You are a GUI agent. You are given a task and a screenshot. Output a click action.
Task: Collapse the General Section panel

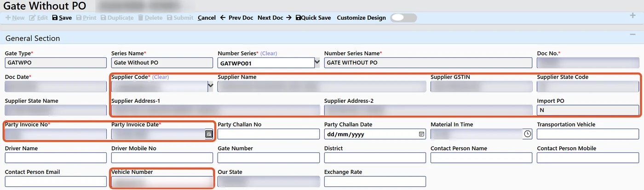click(x=632, y=35)
